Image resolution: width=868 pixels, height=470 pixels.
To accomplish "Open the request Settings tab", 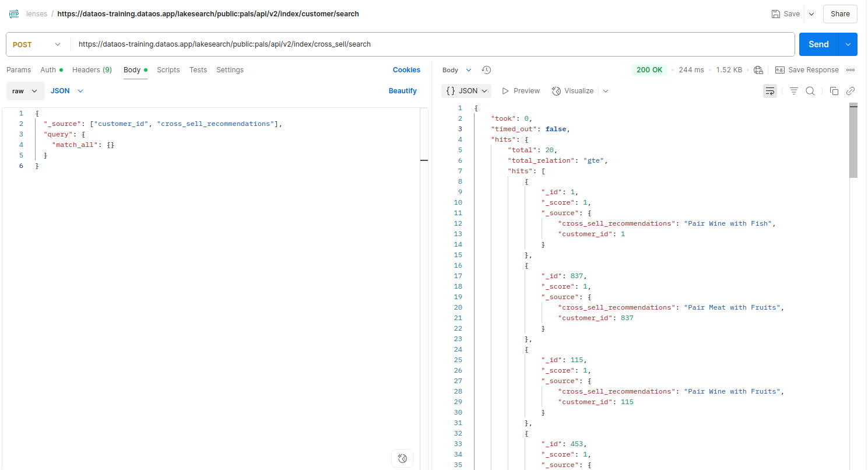I will 230,70.
